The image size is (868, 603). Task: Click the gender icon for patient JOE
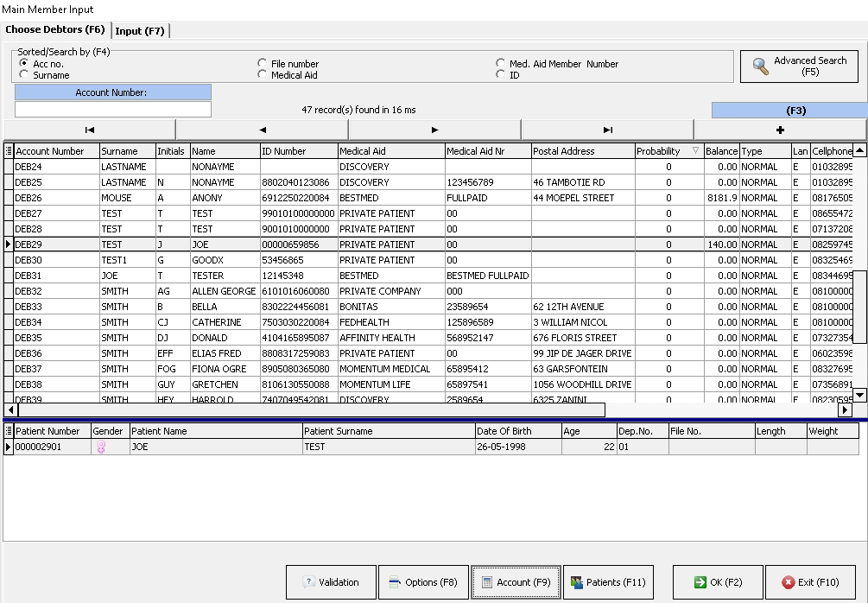(x=101, y=447)
